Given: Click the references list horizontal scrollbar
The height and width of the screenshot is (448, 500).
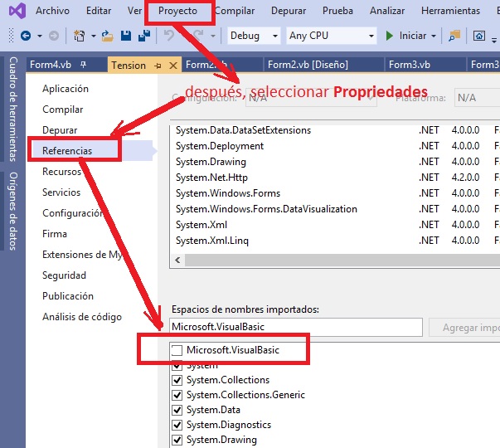Looking at the screenshot, I should (342, 260).
